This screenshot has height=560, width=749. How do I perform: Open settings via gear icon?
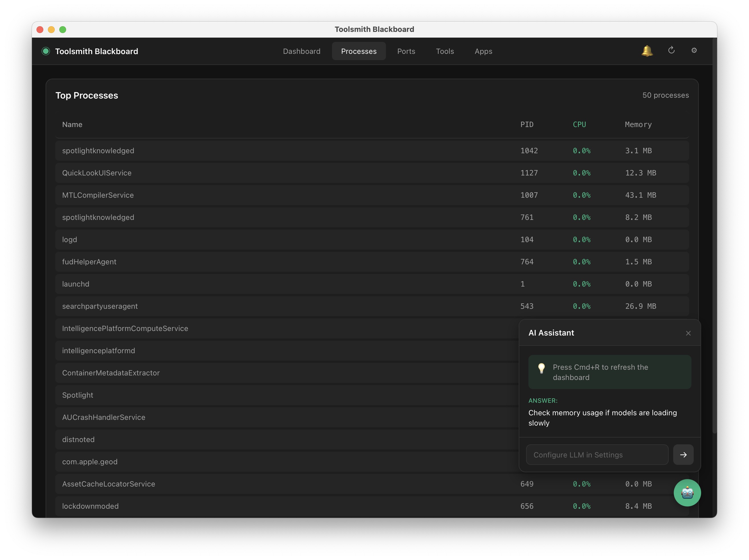click(694, 50)
